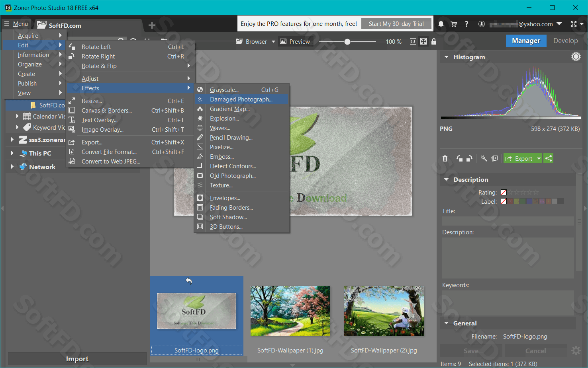Switch to Manager tab

point(526,41)
